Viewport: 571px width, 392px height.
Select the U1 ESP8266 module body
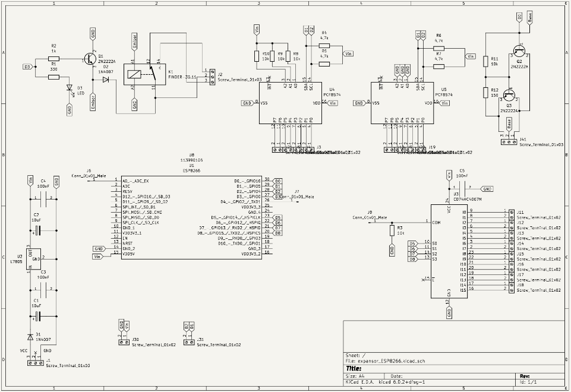point(191,217)
